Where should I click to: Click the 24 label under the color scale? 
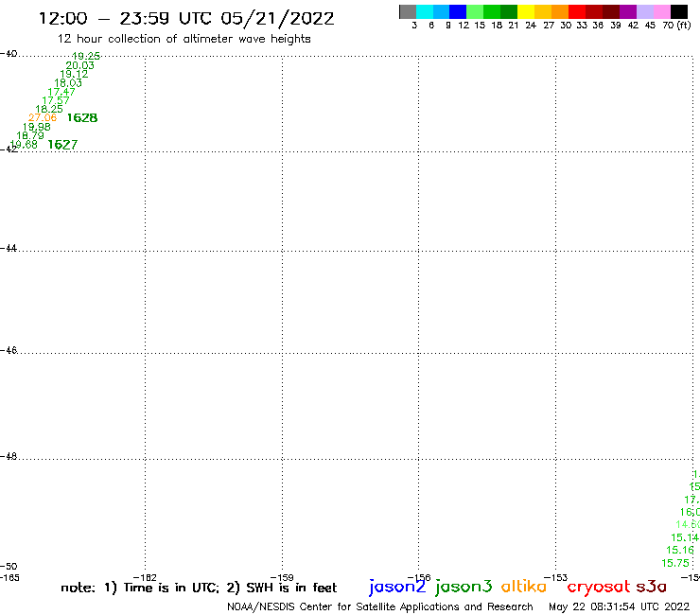(x=531, y=26)
